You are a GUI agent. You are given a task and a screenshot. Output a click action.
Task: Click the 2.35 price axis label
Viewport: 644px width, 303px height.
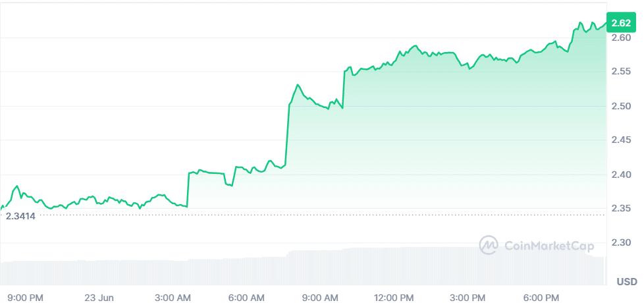click(x=621, y=209)
